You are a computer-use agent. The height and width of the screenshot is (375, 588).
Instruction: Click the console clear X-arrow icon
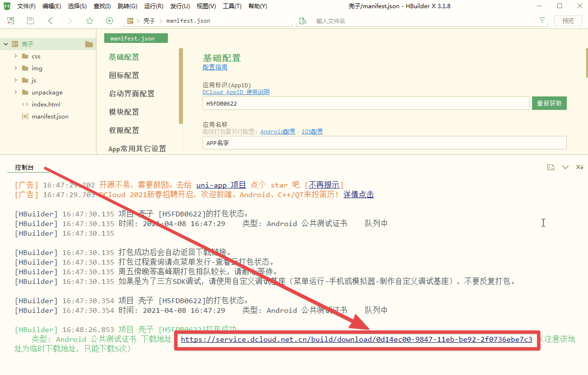[580, 167]
